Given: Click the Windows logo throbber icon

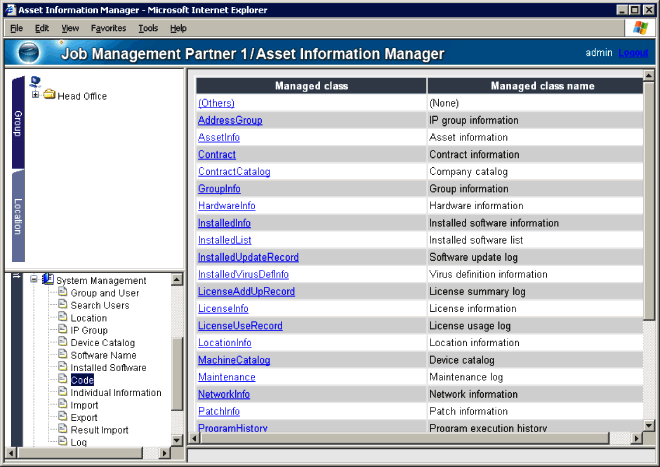Looking at the screenshot, I should pyautogui.click(x=640, y=28).
